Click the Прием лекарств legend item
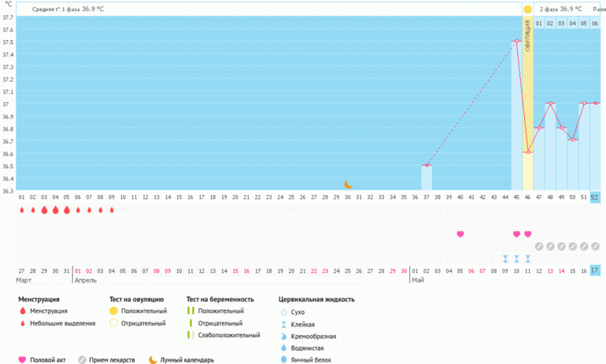This screenshot has width=606, height=364. (105, 360)
